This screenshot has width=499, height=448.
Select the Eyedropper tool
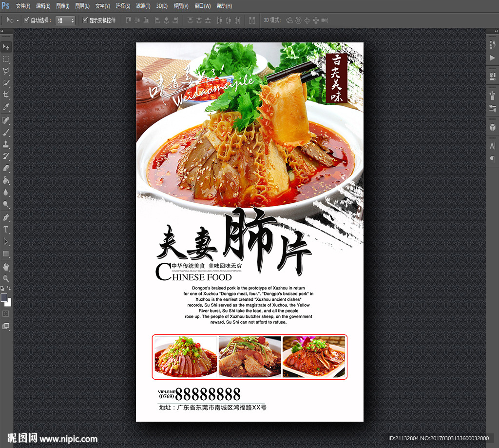click(x=6, y=107)
